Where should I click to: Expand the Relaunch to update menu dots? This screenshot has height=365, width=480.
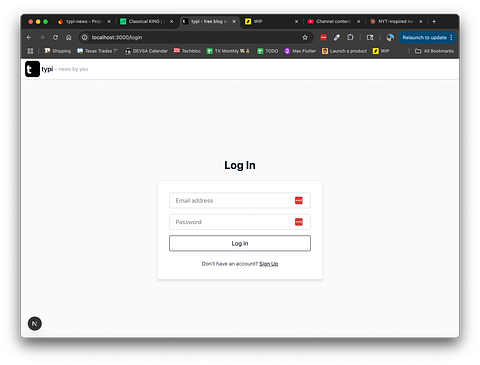click(x=451, y=37)
